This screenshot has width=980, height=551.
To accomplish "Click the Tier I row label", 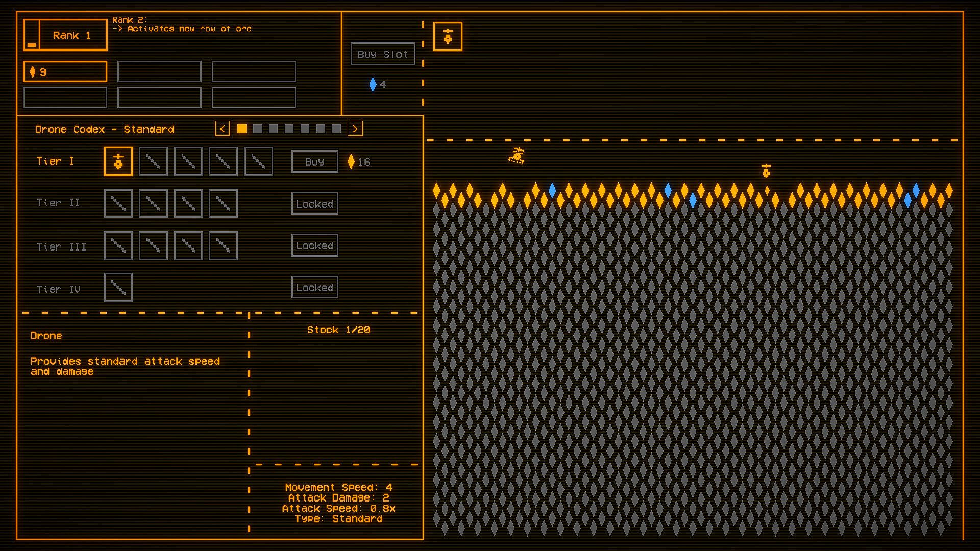I will [x=55, y=161].
